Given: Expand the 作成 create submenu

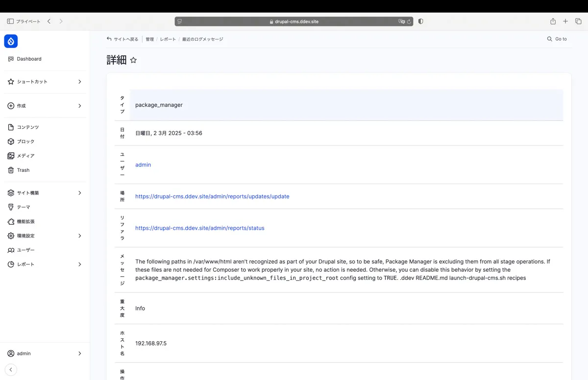Looking at the screenshot, I should 79,106.
